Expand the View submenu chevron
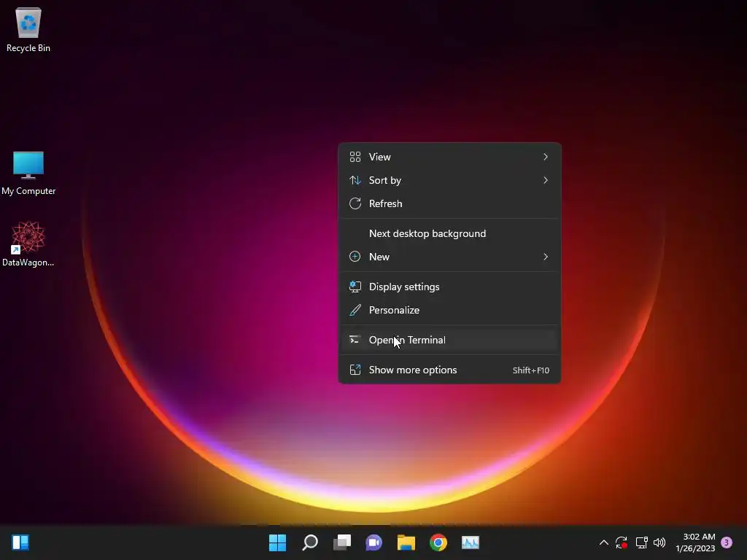 click(546, 157)
